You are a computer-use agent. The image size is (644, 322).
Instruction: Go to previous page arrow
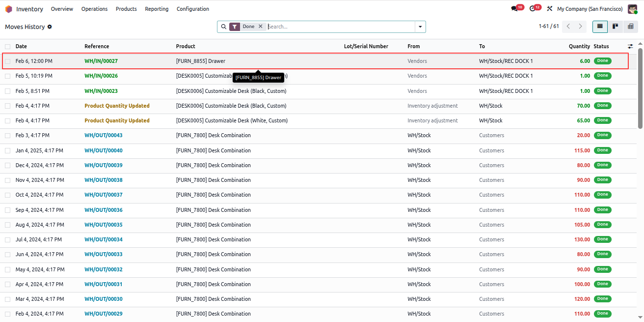point(568,27)
